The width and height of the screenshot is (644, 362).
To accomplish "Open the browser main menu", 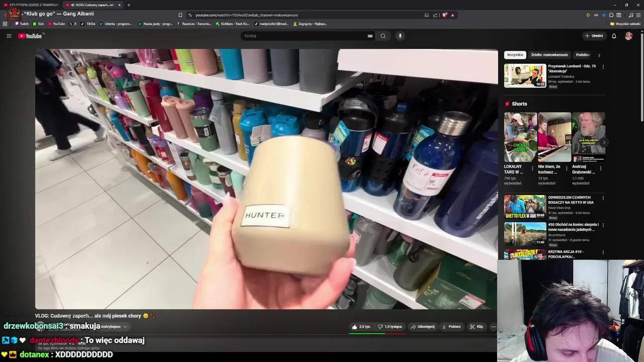I will point(638,15).
